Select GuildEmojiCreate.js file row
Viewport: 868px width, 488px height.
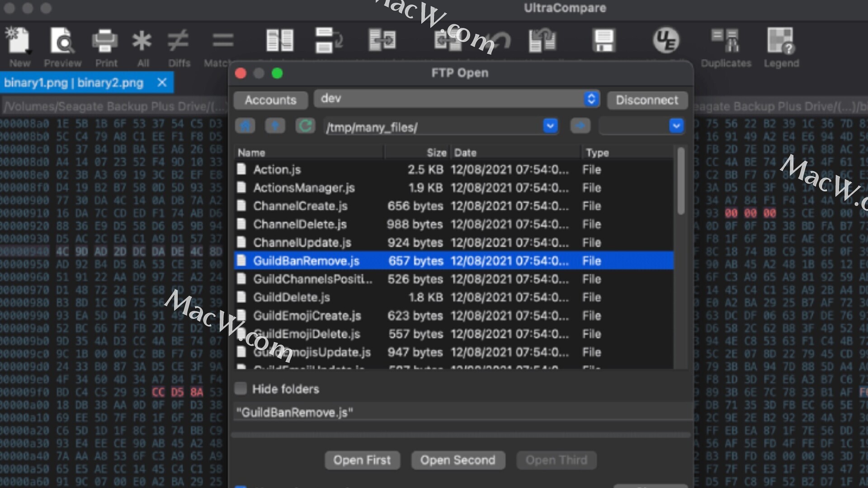(453, 315)
